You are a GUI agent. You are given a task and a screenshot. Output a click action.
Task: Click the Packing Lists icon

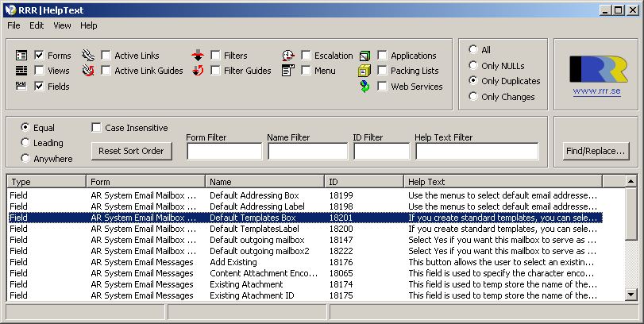click(364, 71)
